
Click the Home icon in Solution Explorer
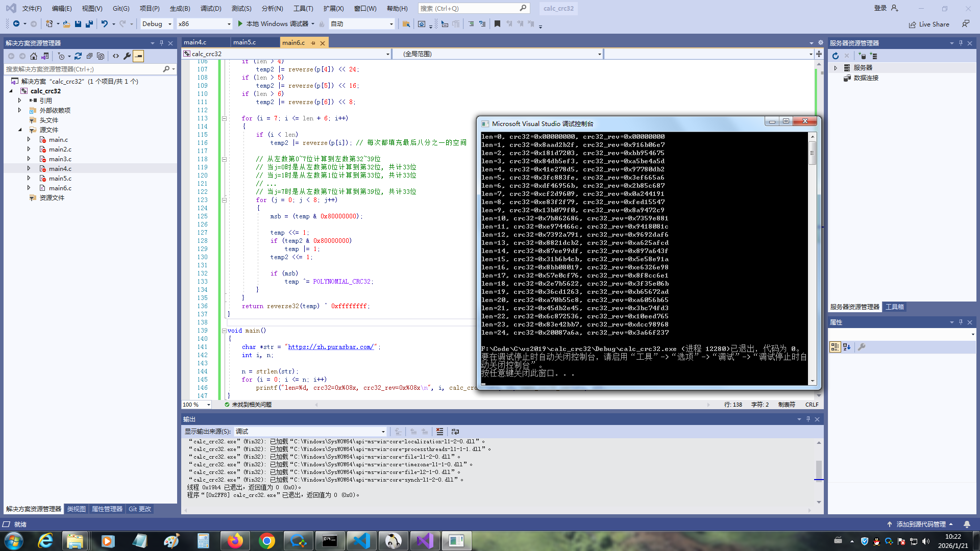tap(34, 56)
